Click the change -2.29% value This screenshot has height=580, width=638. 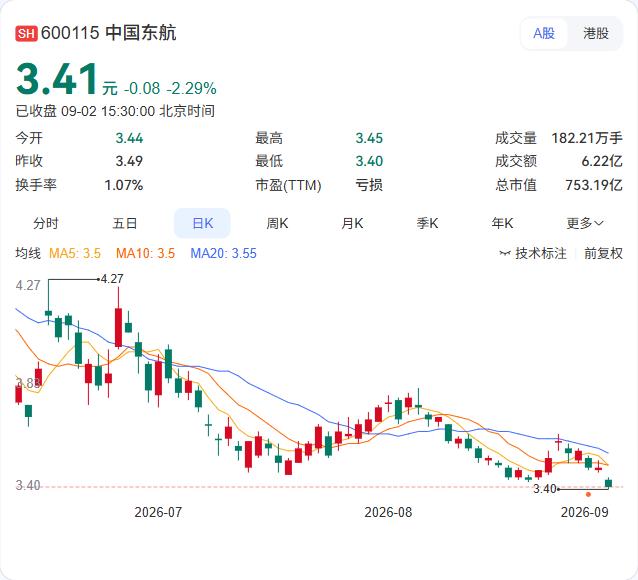point(192,88)
